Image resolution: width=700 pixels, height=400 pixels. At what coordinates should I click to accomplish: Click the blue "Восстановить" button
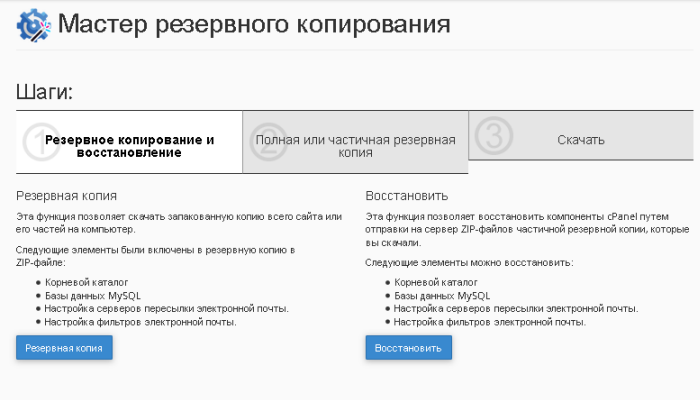click(x=408, y=348)
